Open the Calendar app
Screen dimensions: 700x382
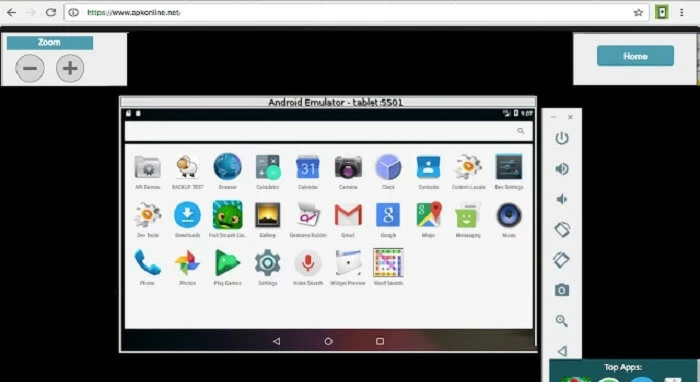(x=308, y=168)
